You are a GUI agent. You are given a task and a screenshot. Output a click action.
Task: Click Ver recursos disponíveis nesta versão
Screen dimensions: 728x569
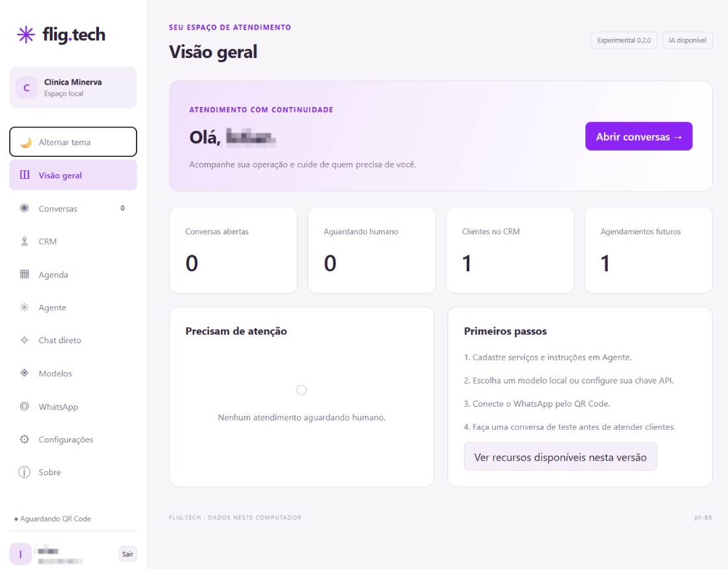pos(560,457)
